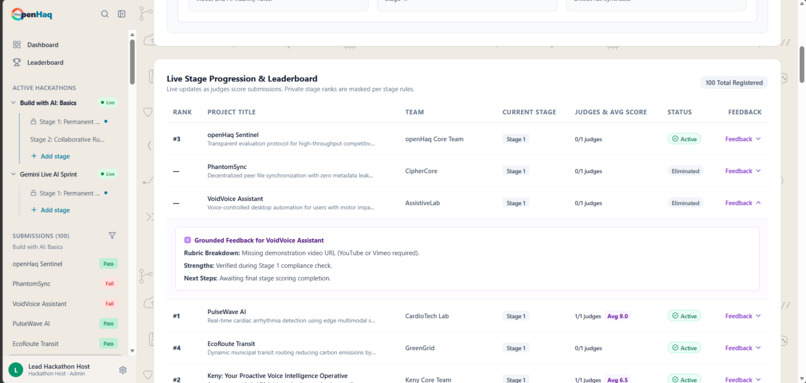Click check icon in openHaq Sentinel Active badge
Screen dimensions: 806x383
(x=675, y=139)
